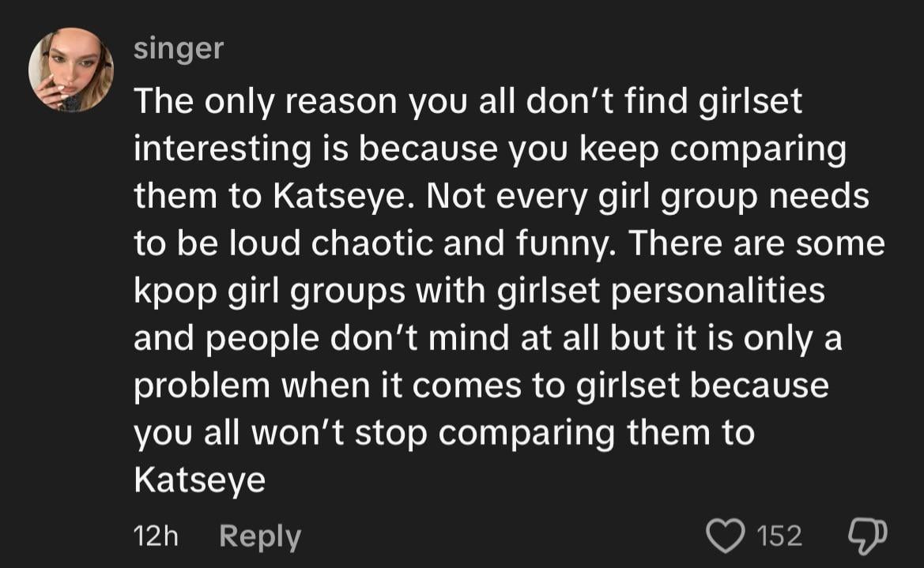Open the profile of user "singer"

point(179,49)
